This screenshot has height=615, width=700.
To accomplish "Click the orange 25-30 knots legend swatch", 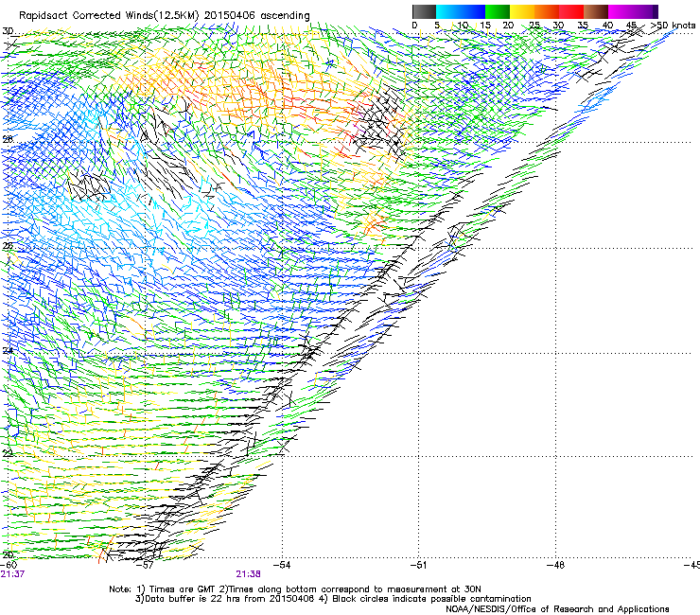I will point(547,11).
